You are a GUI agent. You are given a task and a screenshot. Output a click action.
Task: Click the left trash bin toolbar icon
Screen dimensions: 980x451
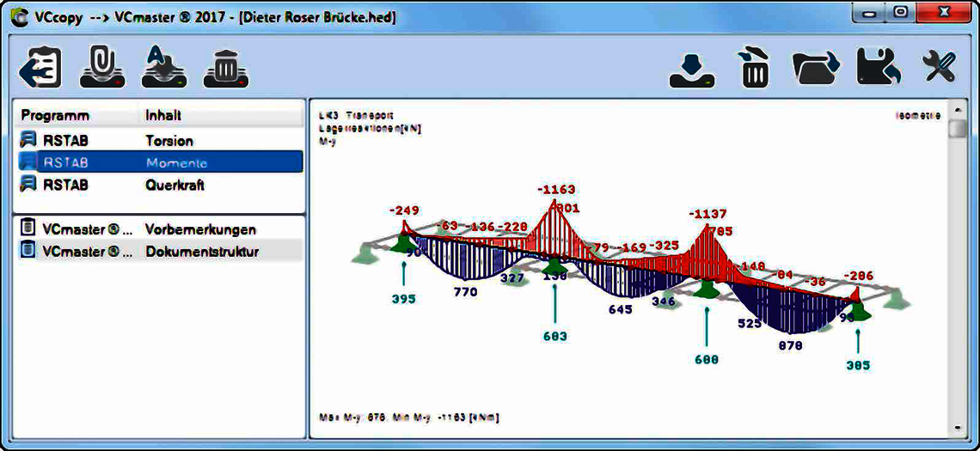point(225,70)
